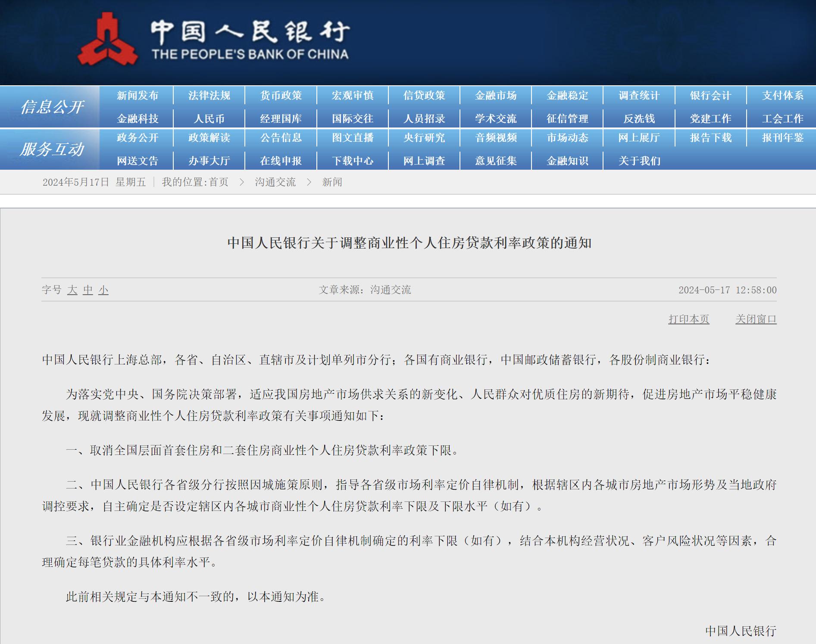Click the 首页 breadcrumb link

219,182
